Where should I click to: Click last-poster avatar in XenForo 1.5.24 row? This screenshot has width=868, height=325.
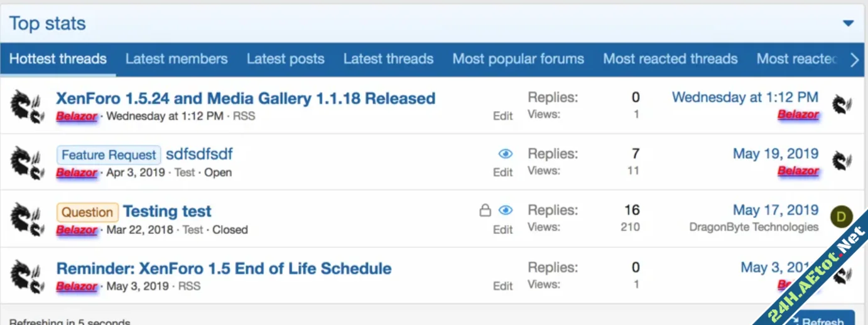[842, 105]
